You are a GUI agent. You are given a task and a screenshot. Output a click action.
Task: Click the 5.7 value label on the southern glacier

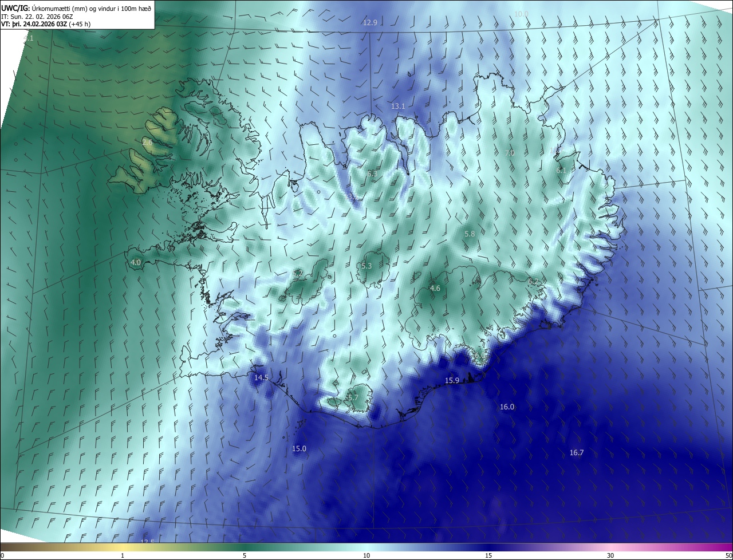[x=352, y=397]
